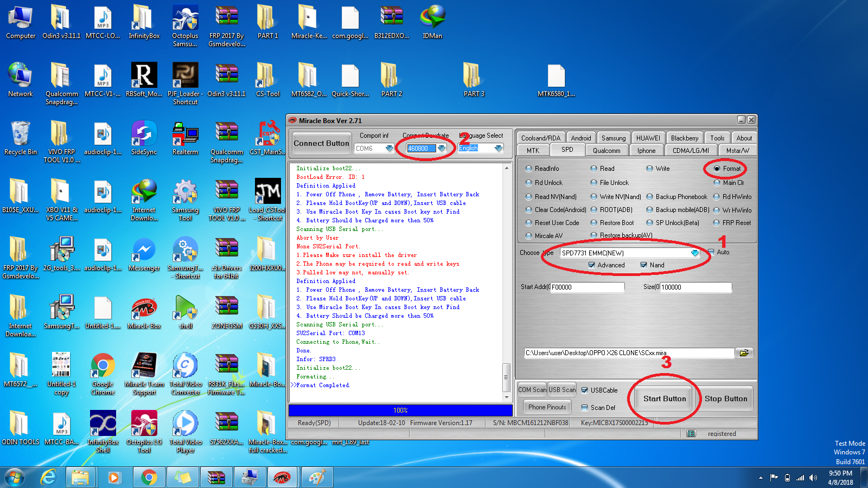The width and height of the screenshot is (868, 488).
Task: Open Internet Explorer from the taskbar
Action: (x=49, y=477)
